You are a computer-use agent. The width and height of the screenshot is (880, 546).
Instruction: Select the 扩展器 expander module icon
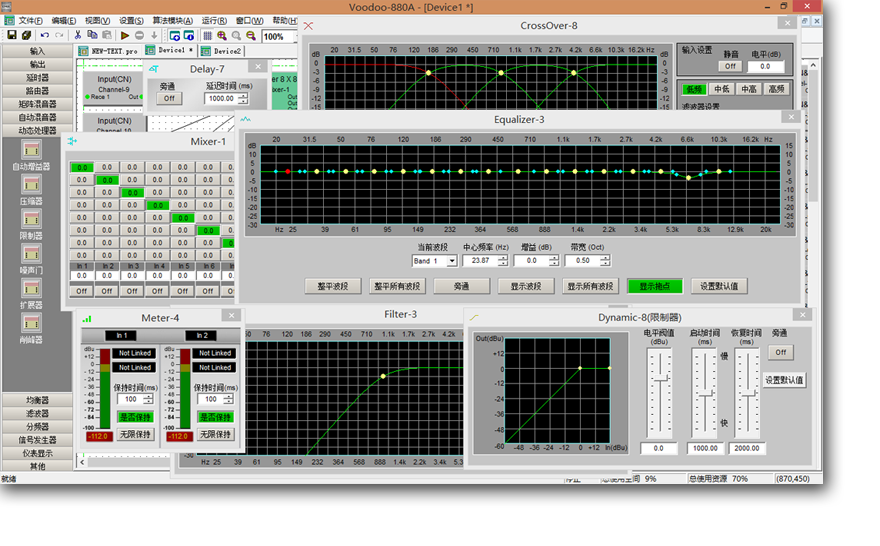coord(31,288)
